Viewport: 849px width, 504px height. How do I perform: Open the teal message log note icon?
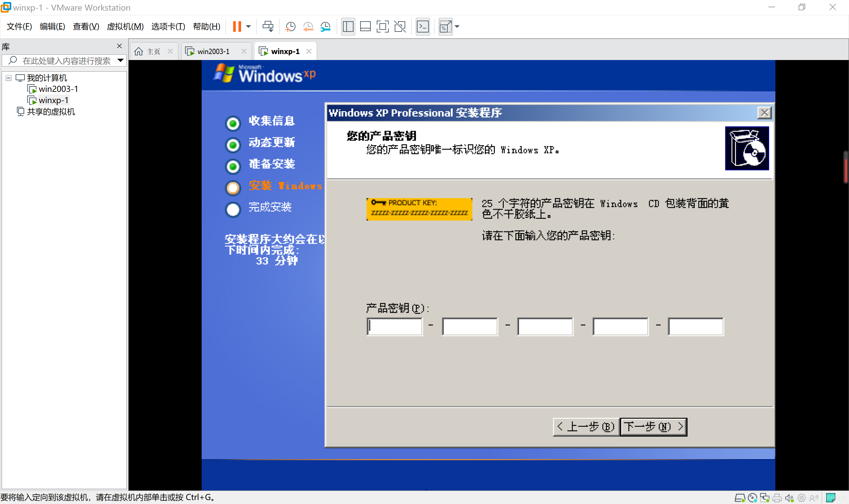831,498
